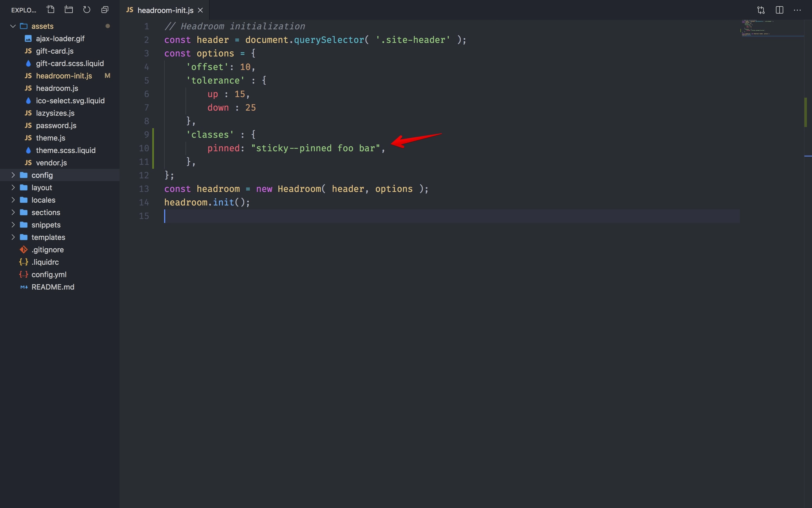Open headroom.js file

pyautogui.click(x=60, y=88)
